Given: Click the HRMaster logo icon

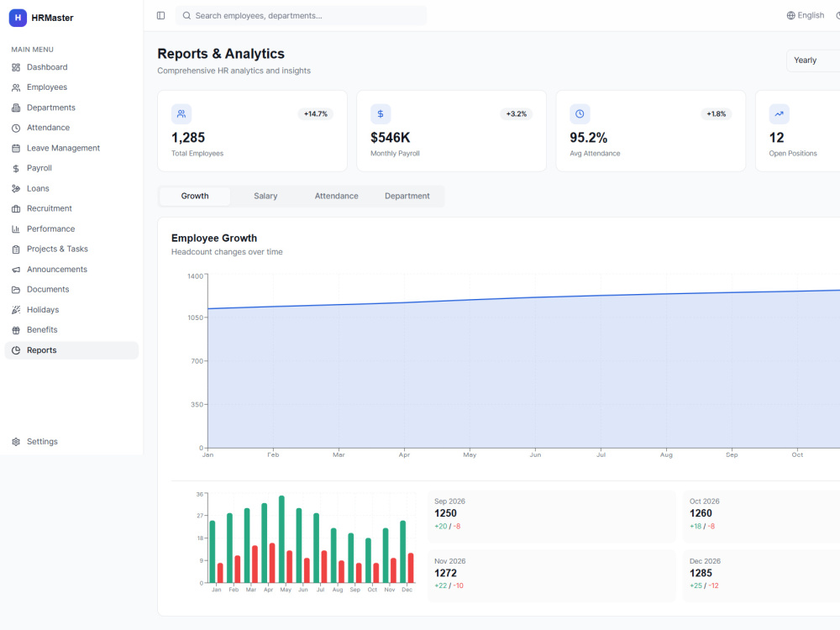Looking at the screenshot, I should coord(18,18).
